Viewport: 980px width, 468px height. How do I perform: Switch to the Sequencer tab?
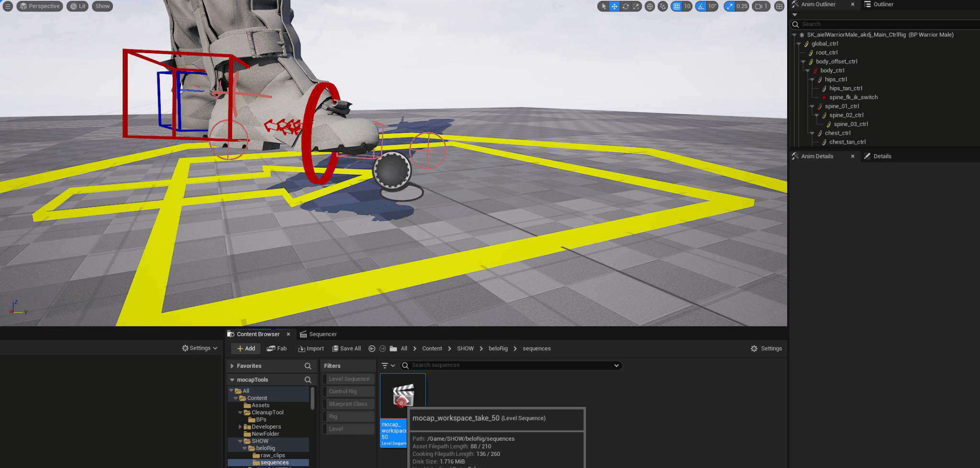click(x=318, y=334)
